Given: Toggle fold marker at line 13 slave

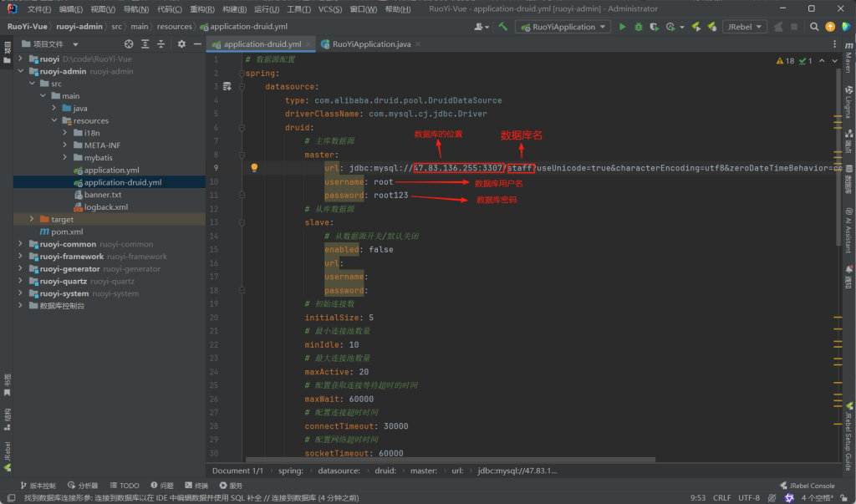Looking at the screenshot, I should click(242, 222).
